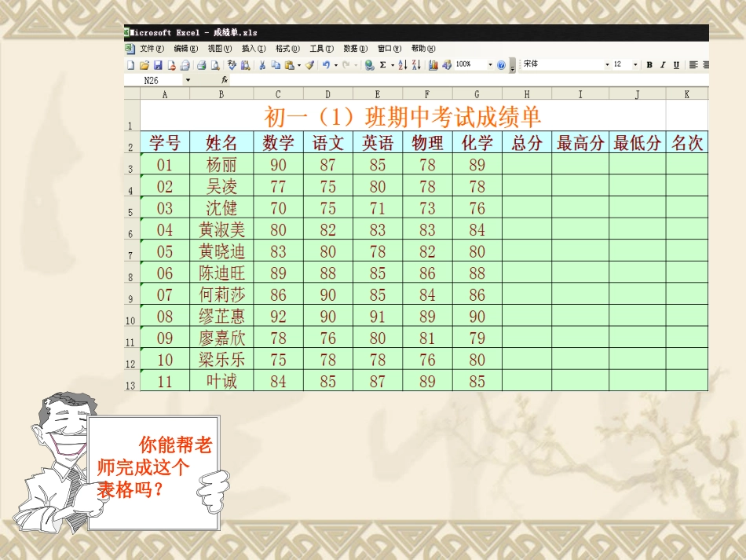Open the Paste options dropdown arrow
Viewport: 746px width, 560px height.
(298, 65)
